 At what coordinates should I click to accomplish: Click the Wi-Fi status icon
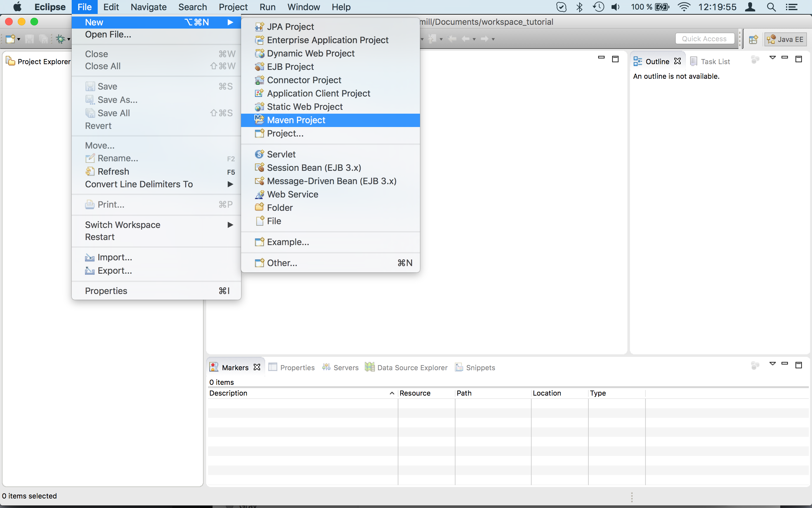point(684,7)
